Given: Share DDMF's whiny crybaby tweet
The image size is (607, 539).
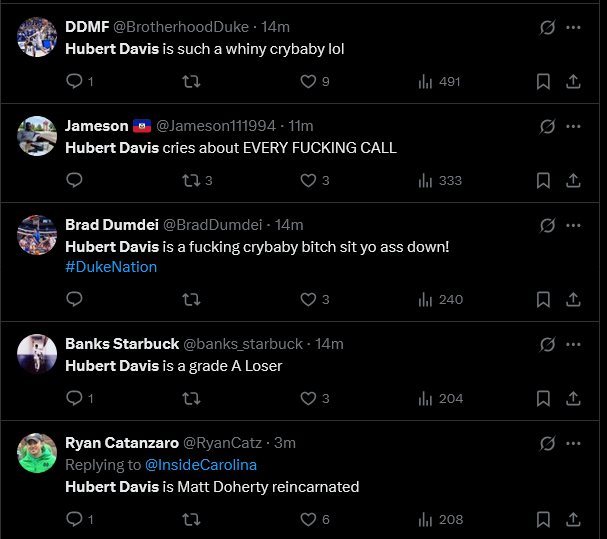Looking at the screenshot, I should (574, 81).
